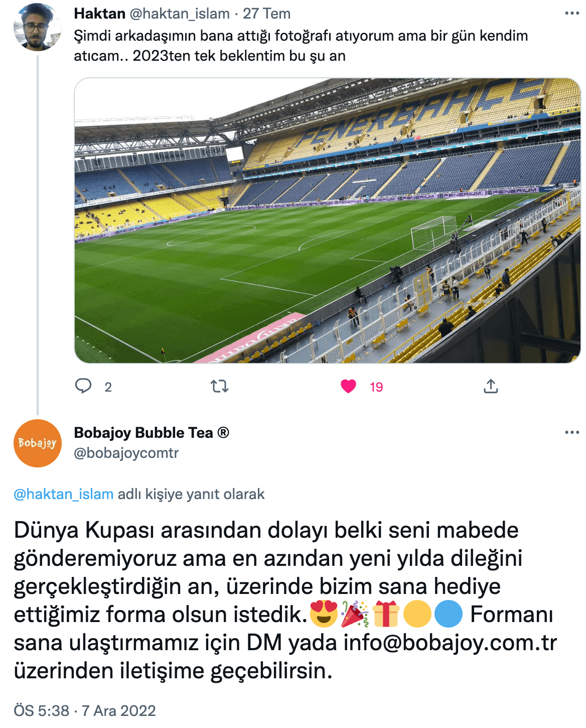586x728 pixels.
Task: Open the three-dot menu on Haktan's tweet
Action: click(572, 14)
